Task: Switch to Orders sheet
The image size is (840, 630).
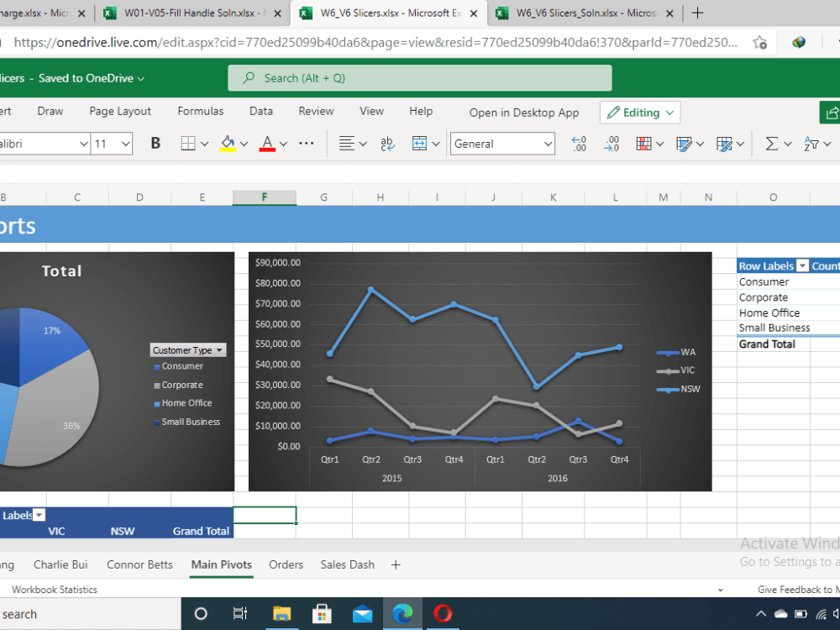Action: 286,564
